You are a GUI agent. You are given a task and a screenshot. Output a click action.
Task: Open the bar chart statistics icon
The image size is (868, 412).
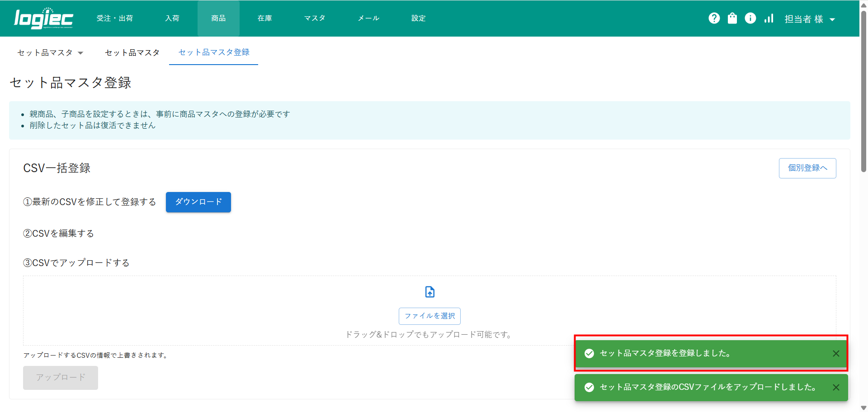769,18
